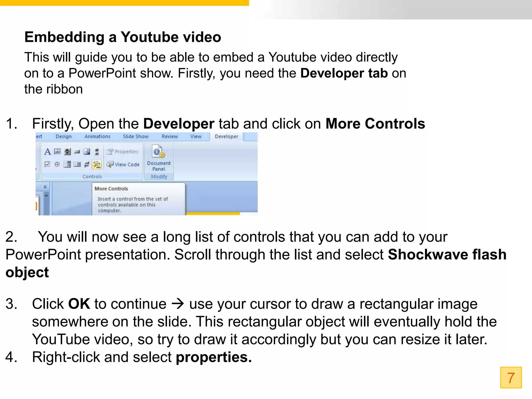Click the Controls group label
The height and width of the screenshot is (399, 532).
[x=92, y=177]
